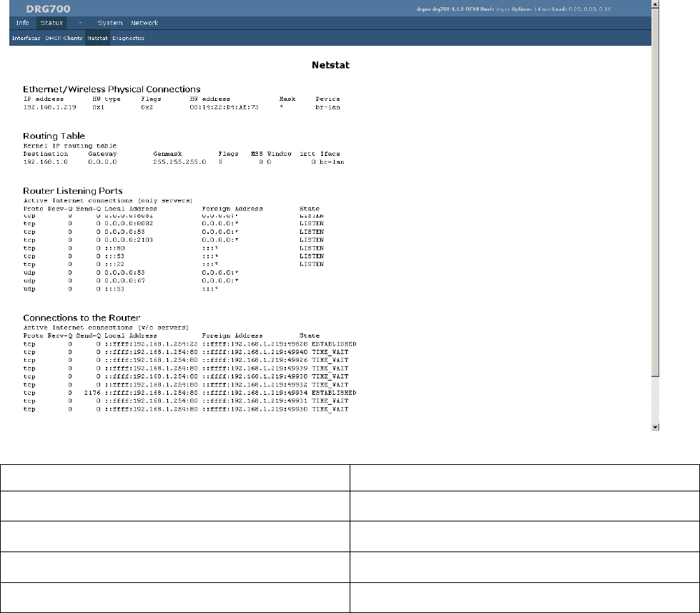Click the foreign address ending in port 49934
The image size is (700, 613).
pos(255,393)
